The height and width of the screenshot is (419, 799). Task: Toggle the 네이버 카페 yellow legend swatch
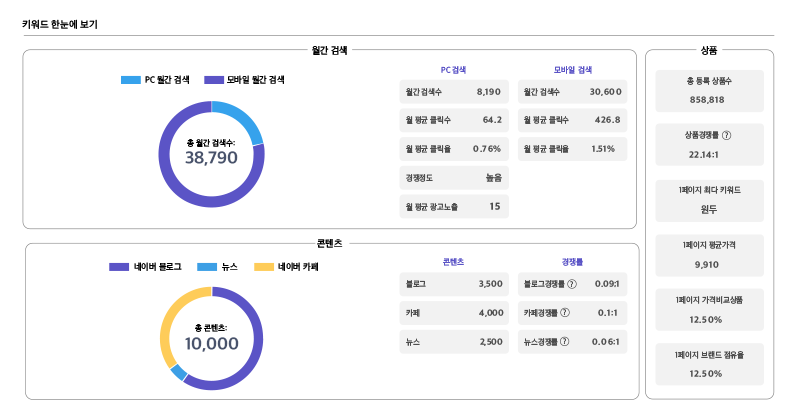264,267
